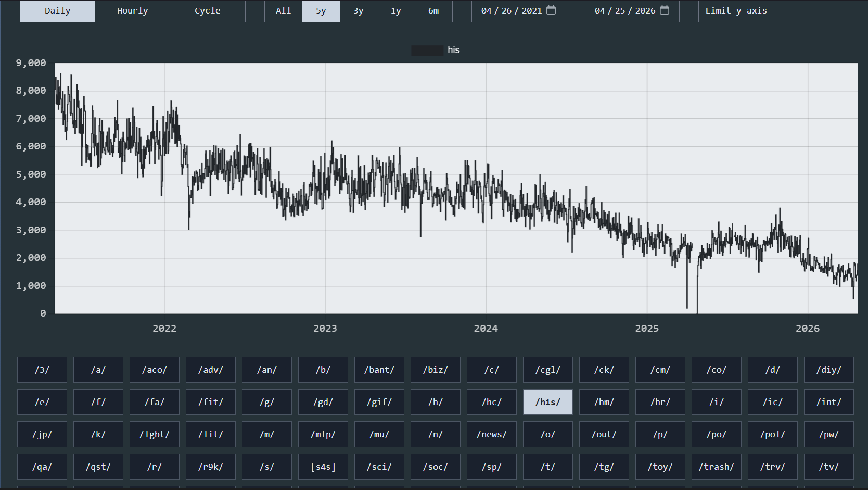
Task: Open the end date calendar picker icon
Action: click(665, 10)
